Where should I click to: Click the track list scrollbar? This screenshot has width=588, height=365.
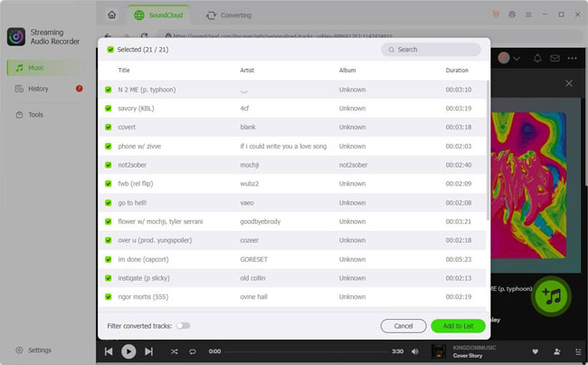coord(488,150)
